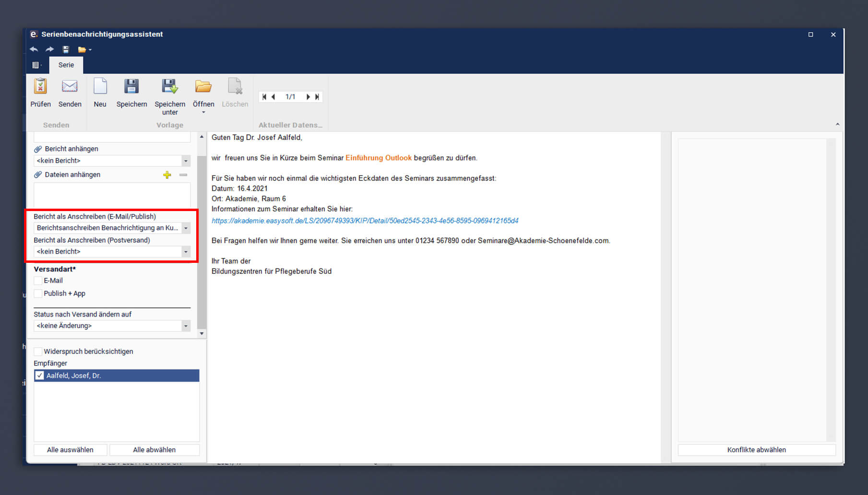Click the e. application logo
This screenshot has height=495, width=868.
(x=34, y=34)
